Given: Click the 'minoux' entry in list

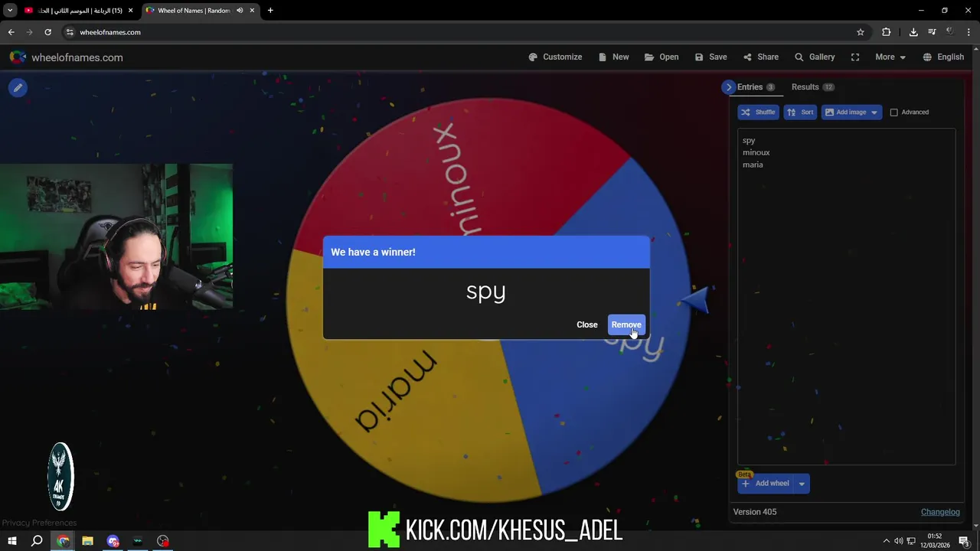Looking at the screenshot, I should click(x=756, y=152).
